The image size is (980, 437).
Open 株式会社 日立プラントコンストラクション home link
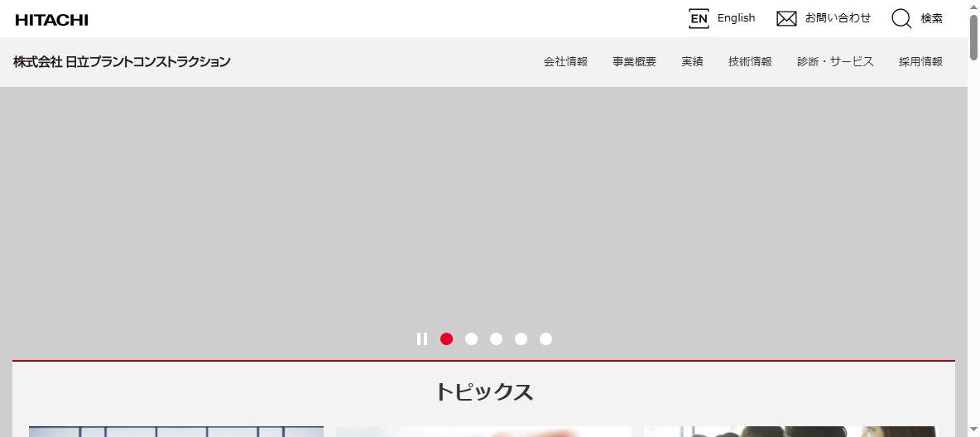[122, 62]
